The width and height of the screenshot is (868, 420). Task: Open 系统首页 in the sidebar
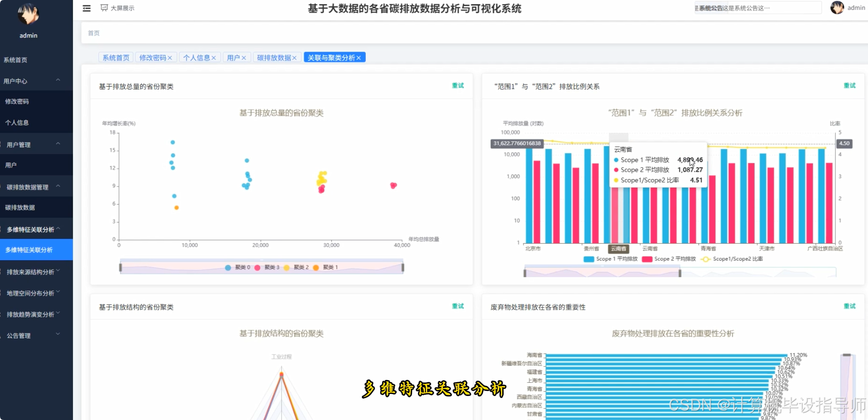click(x=36, y=60)
